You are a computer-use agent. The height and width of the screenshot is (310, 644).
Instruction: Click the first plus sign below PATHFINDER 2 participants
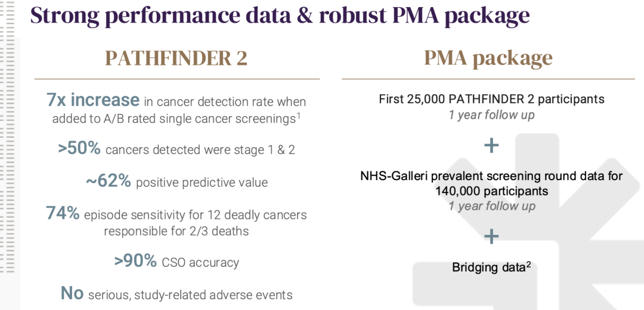click(491, 145)
